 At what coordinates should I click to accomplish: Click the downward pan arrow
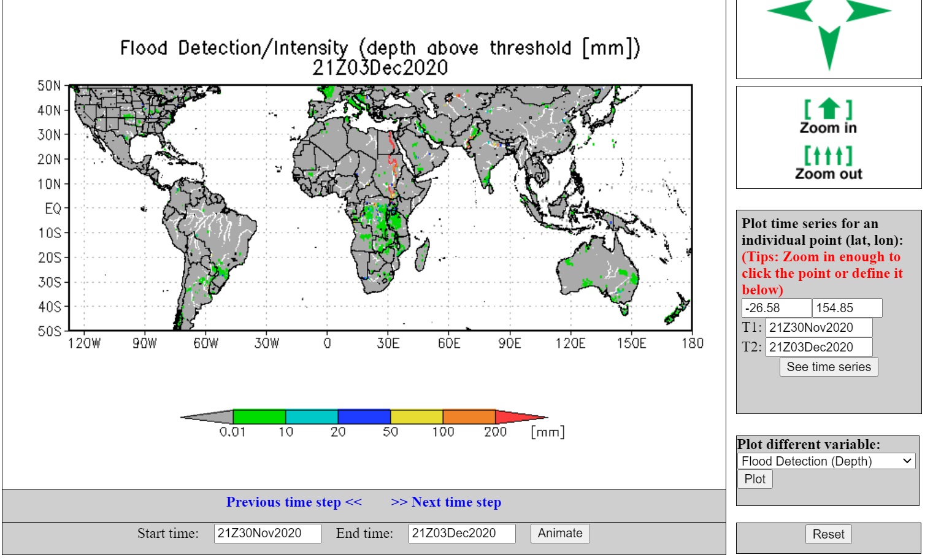(x=829, y=47)
